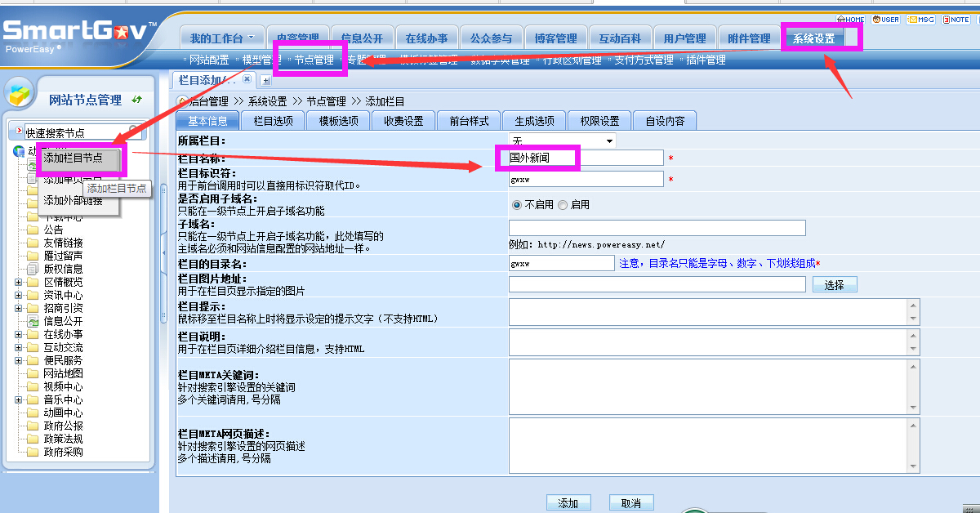Select the 不启用 radio button

coord(516,205)
